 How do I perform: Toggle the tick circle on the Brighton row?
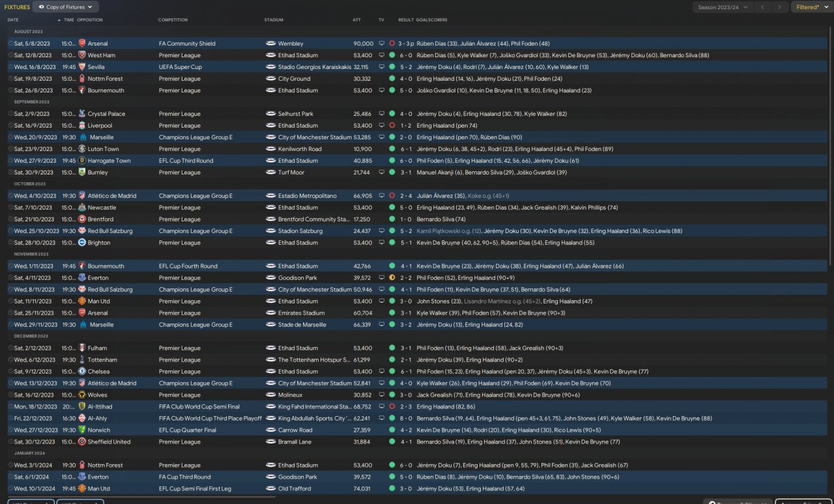(10, 243)
